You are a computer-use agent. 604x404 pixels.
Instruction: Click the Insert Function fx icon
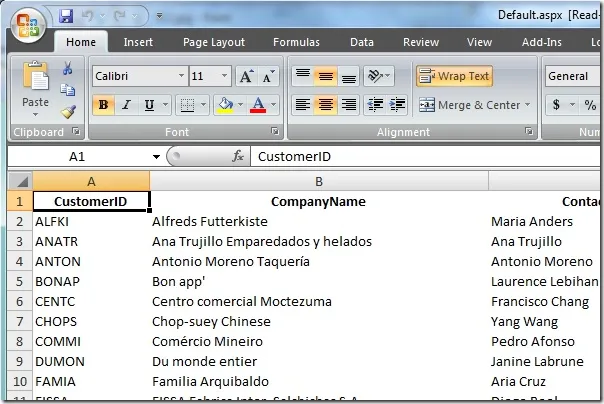click(238, 157)
